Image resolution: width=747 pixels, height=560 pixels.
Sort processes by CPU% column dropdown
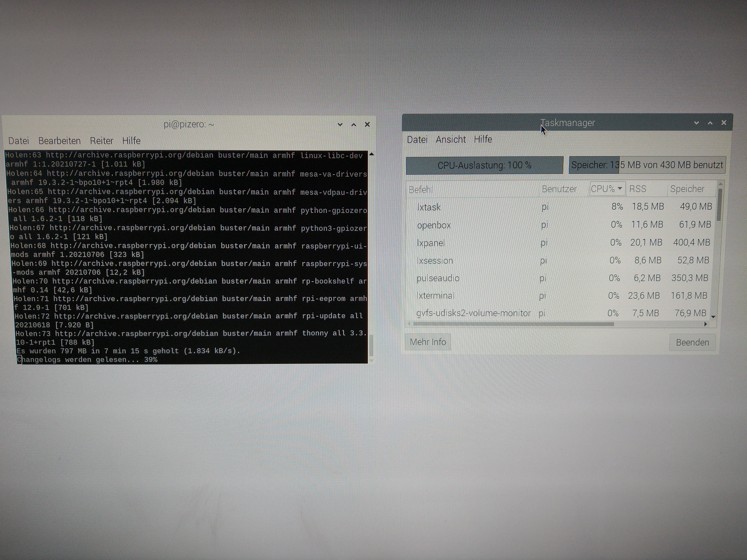607,189
